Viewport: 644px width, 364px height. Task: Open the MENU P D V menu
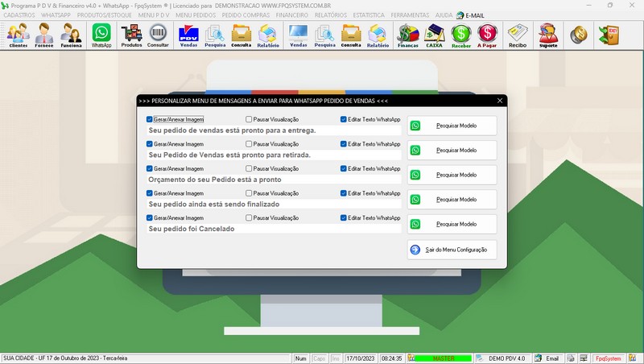tap(154, 15)
